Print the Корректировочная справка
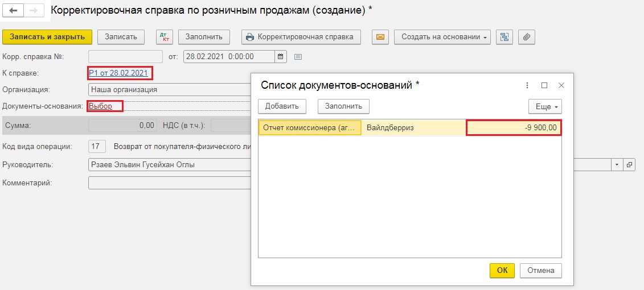 point(301,37)
